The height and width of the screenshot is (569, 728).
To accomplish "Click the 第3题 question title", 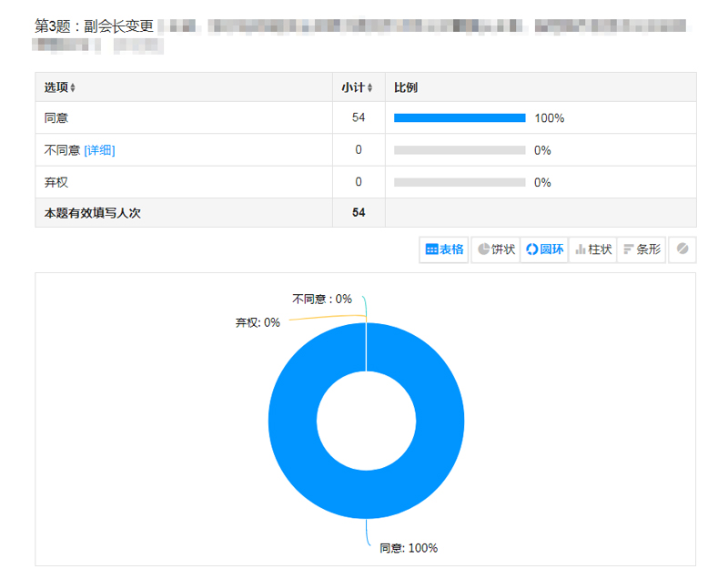I will click(95, 26).
